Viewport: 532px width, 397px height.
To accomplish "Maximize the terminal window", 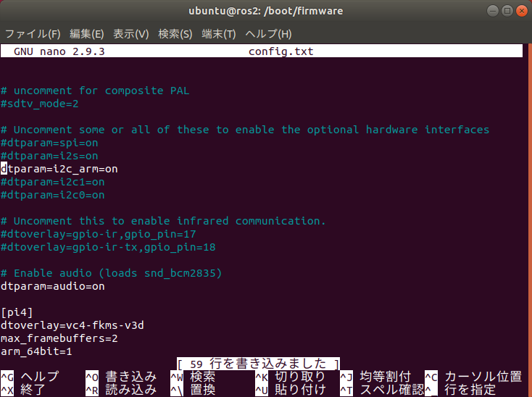I will [507, 11].
